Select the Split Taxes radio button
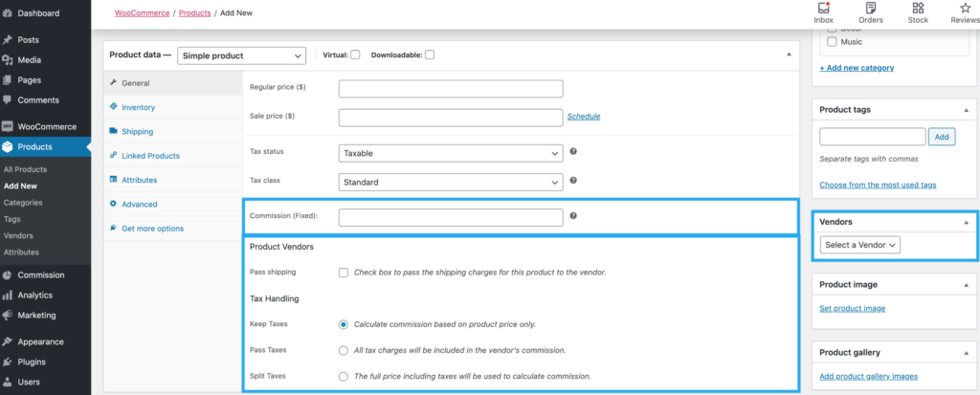This screenshot has height=395, width=980. [344, 377]
